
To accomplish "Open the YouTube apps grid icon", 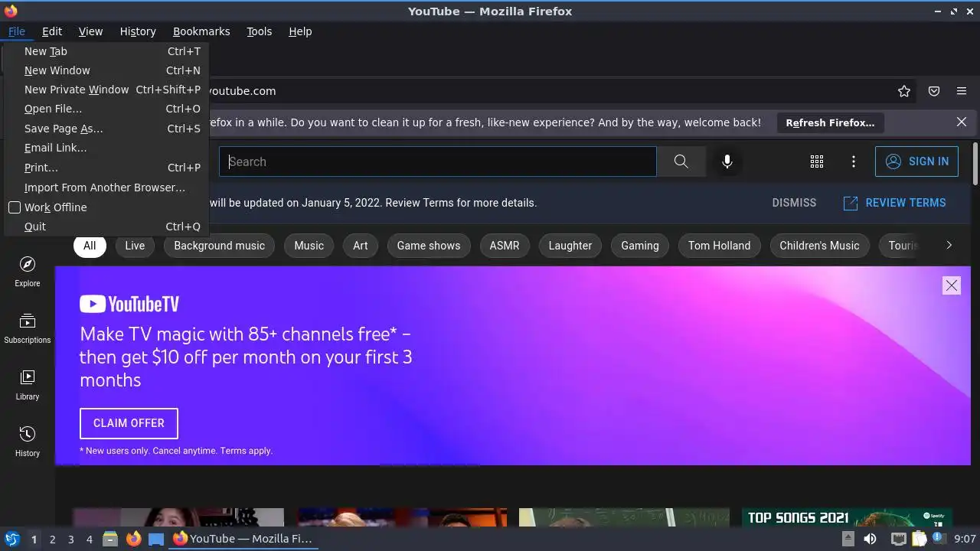I will tap(817, 161).
